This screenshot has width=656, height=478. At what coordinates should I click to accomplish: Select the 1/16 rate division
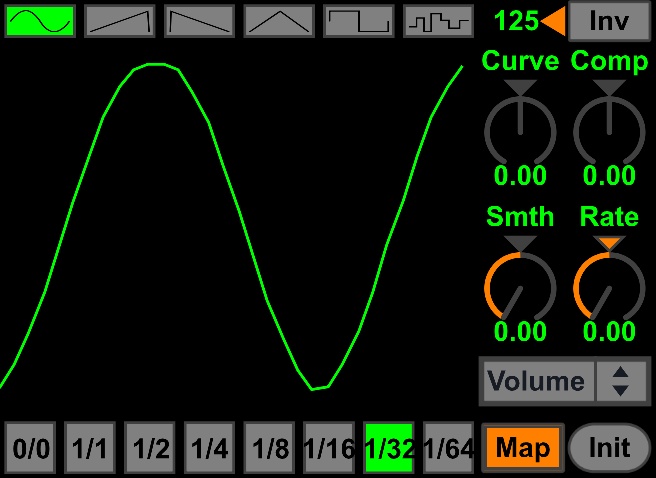[x=329, y=448]
